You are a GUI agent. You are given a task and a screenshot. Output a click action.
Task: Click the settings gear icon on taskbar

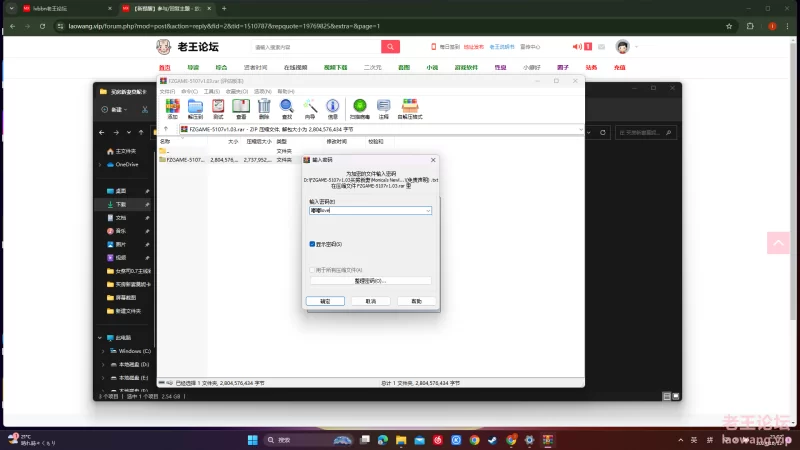[530, 440]
